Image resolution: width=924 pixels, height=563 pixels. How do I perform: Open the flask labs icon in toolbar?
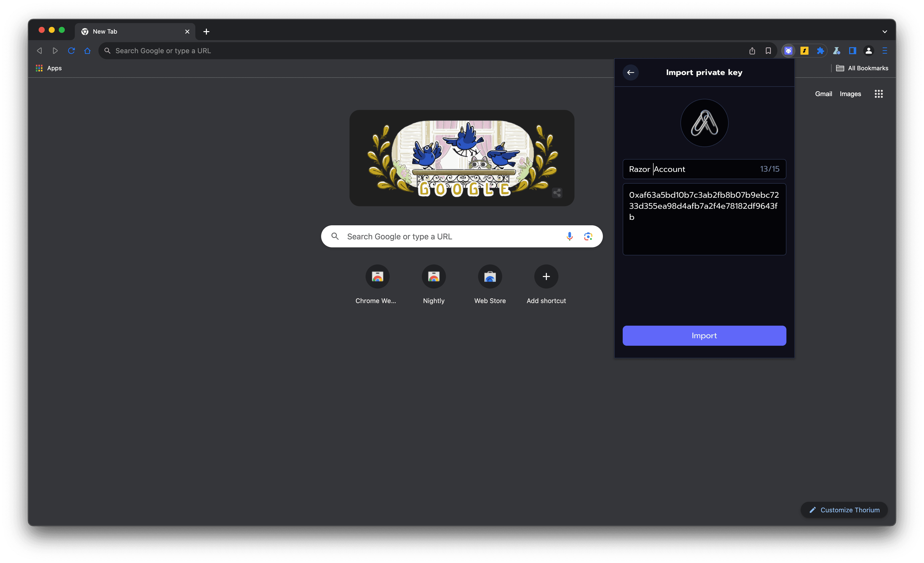click(x=837, y=51)
